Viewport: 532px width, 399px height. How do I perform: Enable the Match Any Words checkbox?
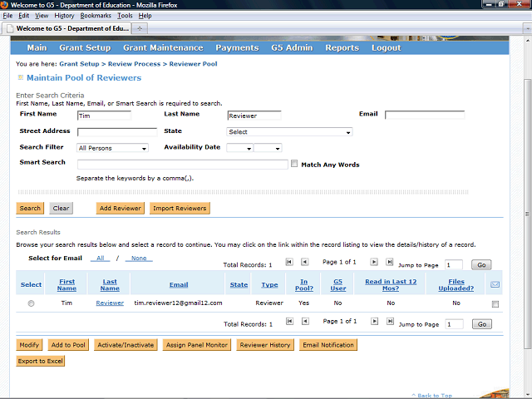294,165
